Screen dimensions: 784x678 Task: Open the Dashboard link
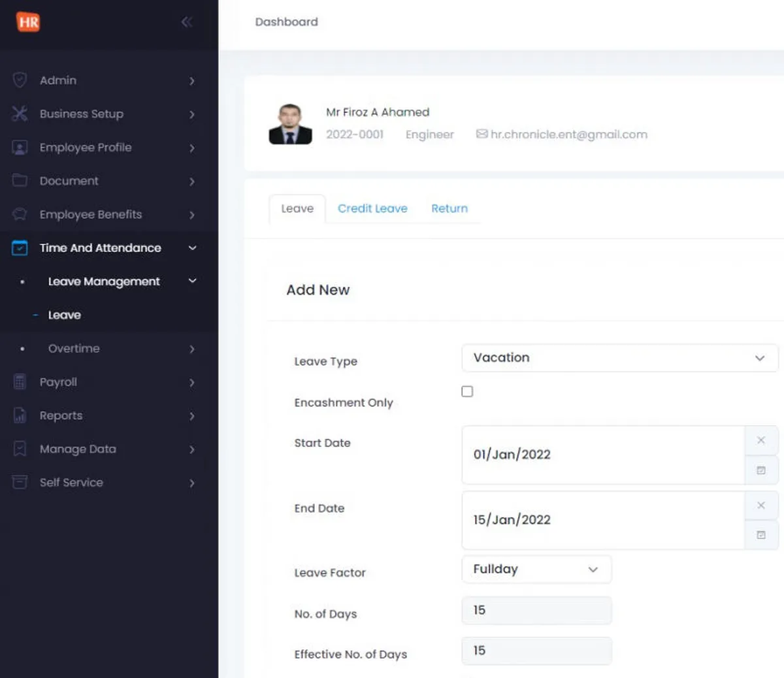click(286, 22)
